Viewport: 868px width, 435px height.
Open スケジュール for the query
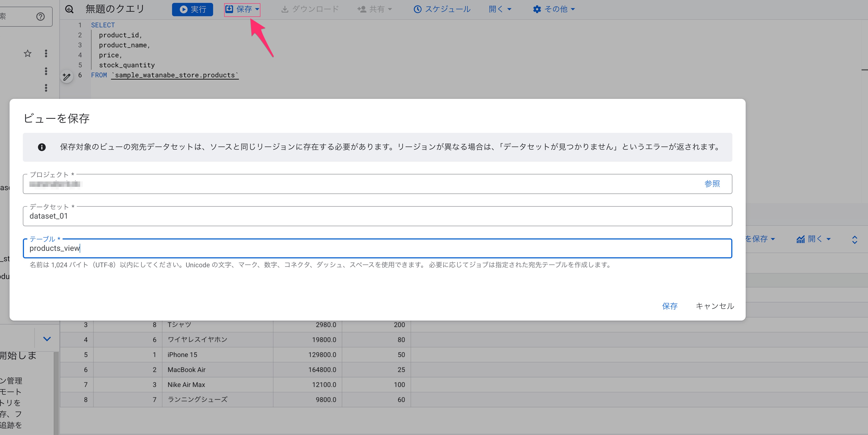[x=442, y=9]
